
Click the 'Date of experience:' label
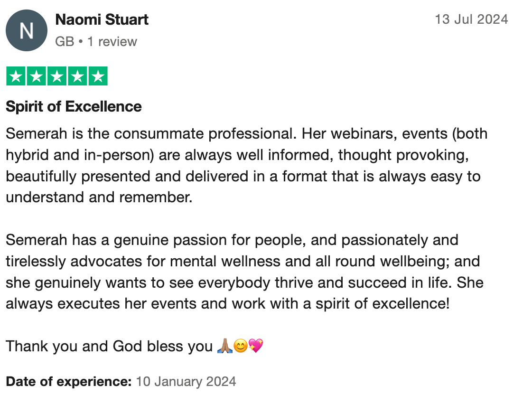click(x=68, y=381)
